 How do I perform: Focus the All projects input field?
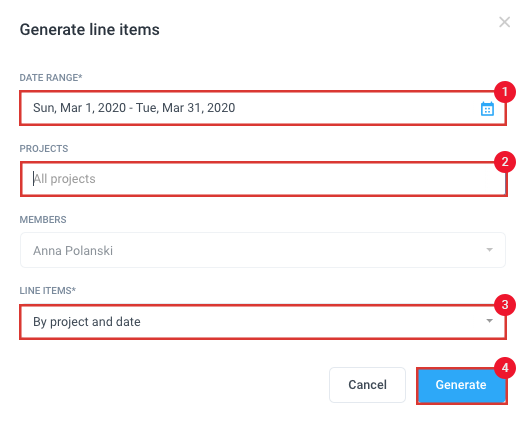[x=263, y=179]
